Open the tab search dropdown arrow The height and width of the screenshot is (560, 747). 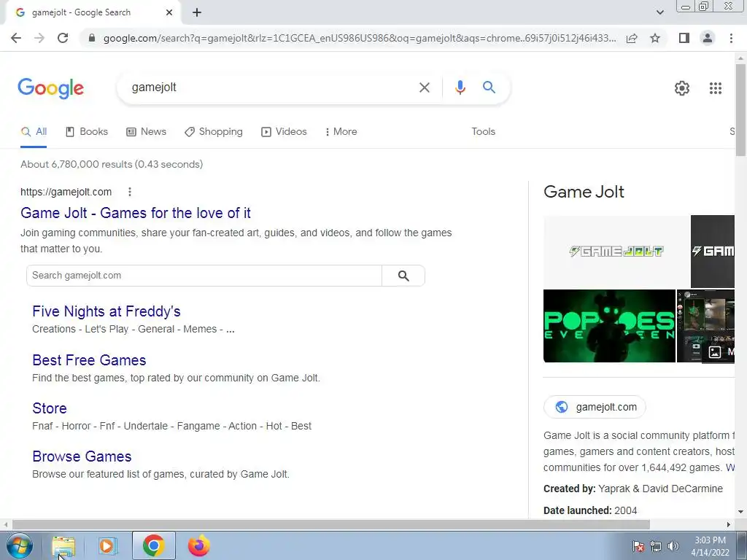[659, 12]
